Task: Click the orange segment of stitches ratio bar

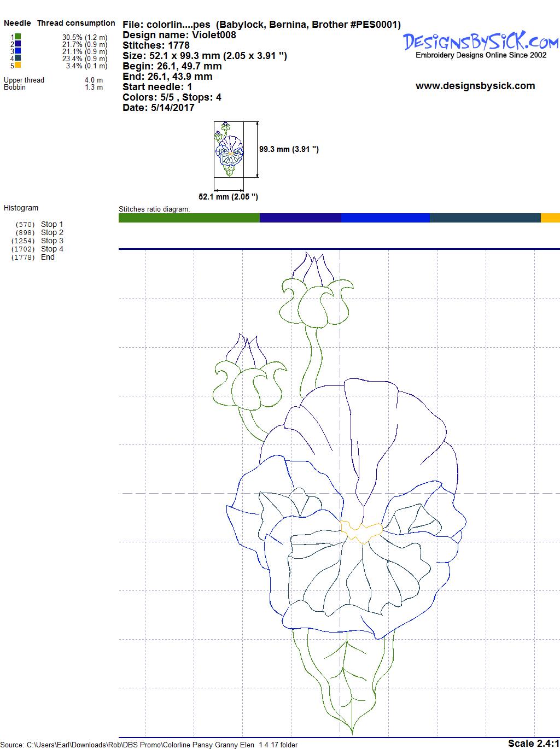Action: click(x=550, y=218)
